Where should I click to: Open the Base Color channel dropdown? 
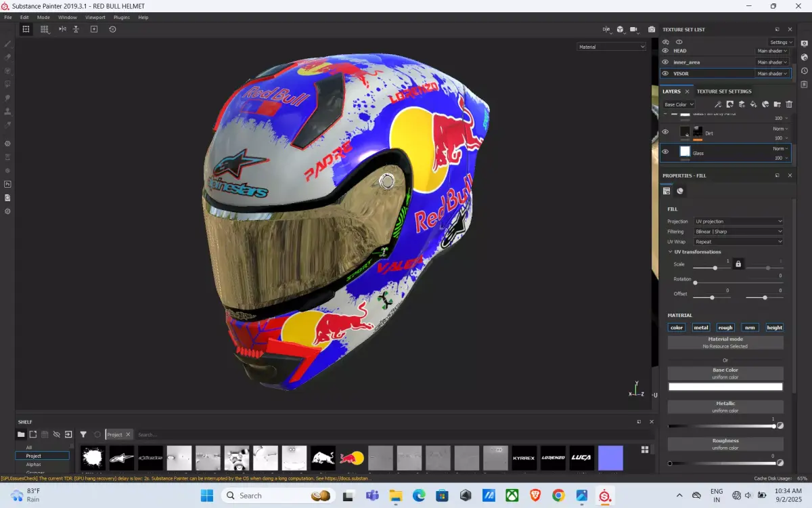coord(679,104)
